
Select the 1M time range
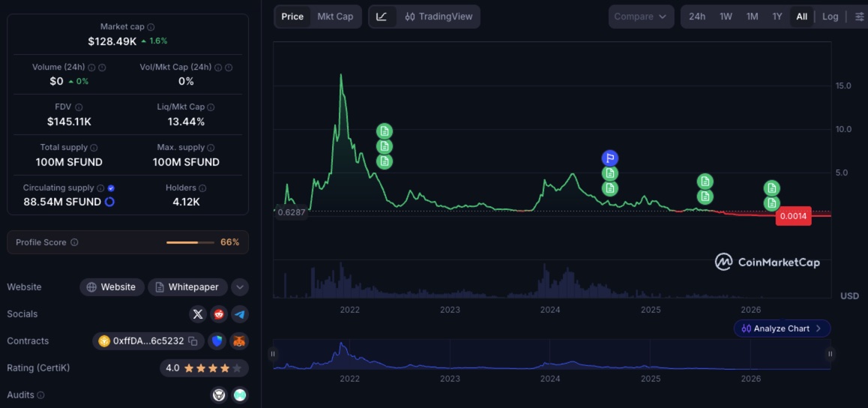click(x=752, y=16)
